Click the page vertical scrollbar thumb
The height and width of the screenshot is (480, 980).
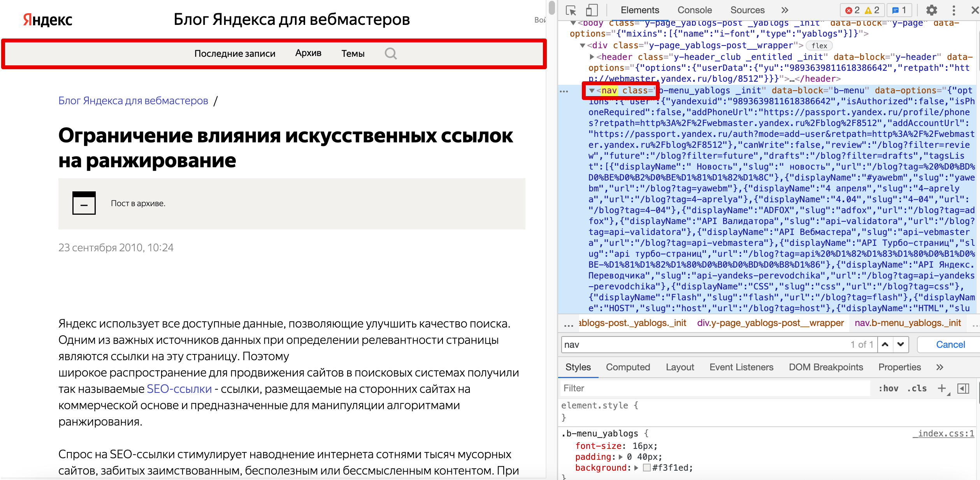point(551,8)
